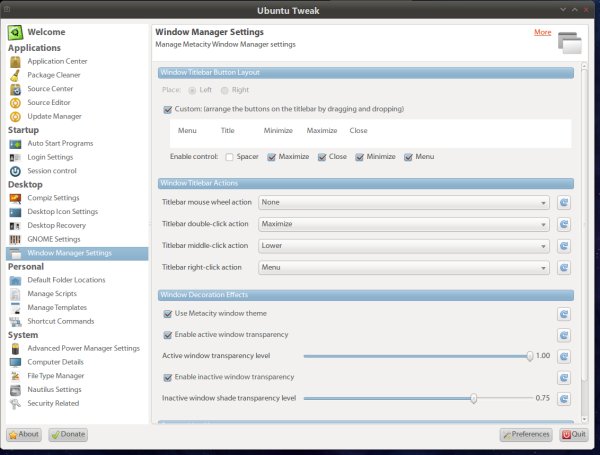The width and height of the screenshot is (600, 455).
Task: Click the Session control power icon
Action: (x=15, y=171)
